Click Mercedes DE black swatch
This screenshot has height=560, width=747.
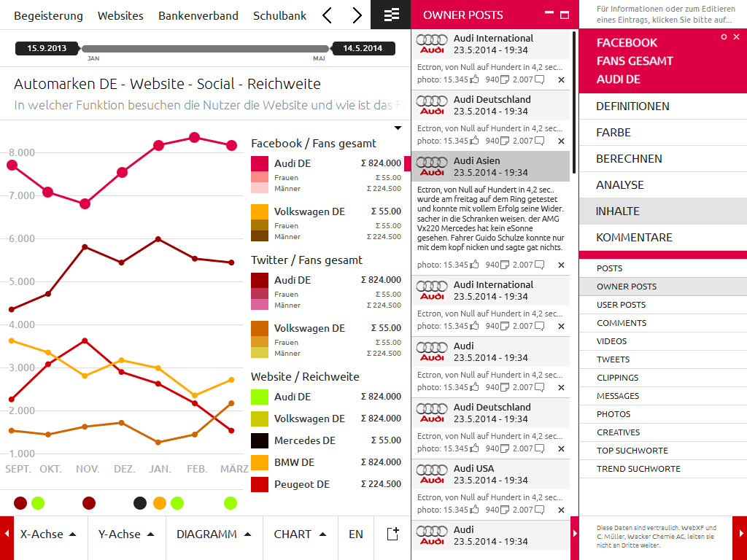tap(260, 440)
